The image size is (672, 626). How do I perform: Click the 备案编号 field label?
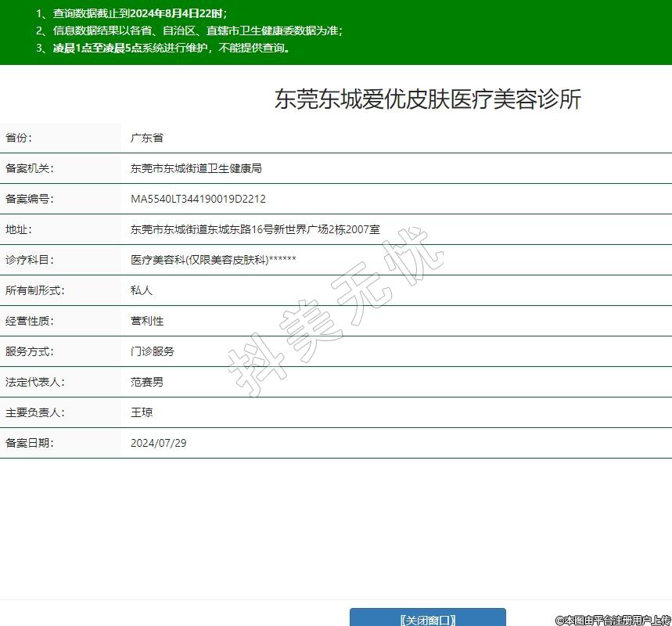pyautogui.click(x=30, y=199)
